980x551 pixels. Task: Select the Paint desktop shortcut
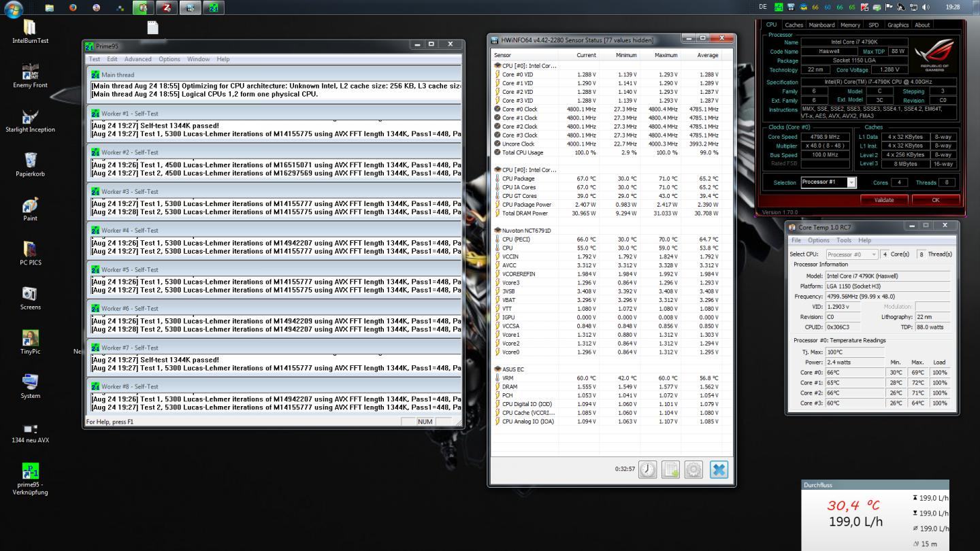30,209
